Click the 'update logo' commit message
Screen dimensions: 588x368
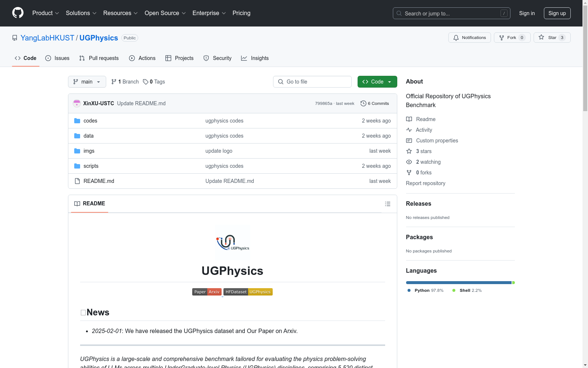click(x=219, y=151)
